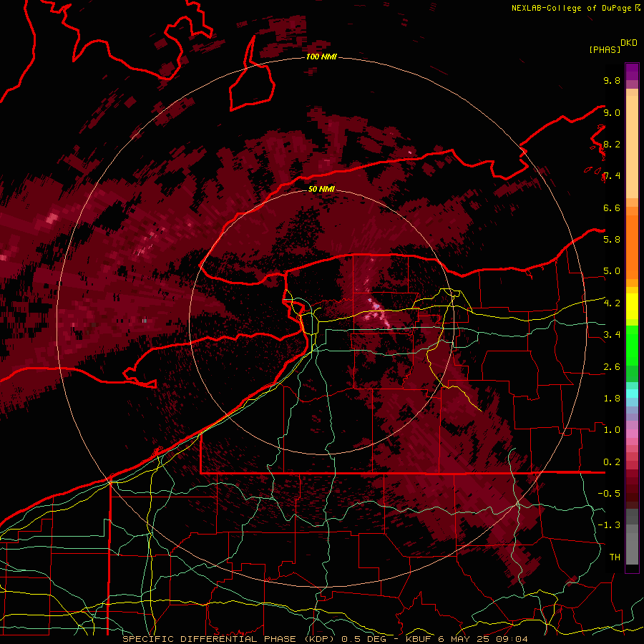Click the 0.2 legend value
Image resolution: width=644 pixels, height=644 pixels.
click(612, 462)
